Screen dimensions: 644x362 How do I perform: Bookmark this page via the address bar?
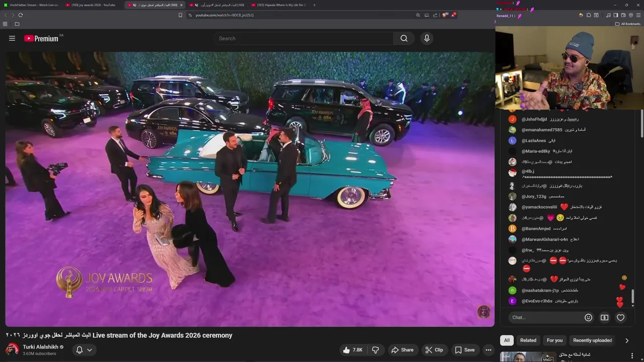pos(181,15)
